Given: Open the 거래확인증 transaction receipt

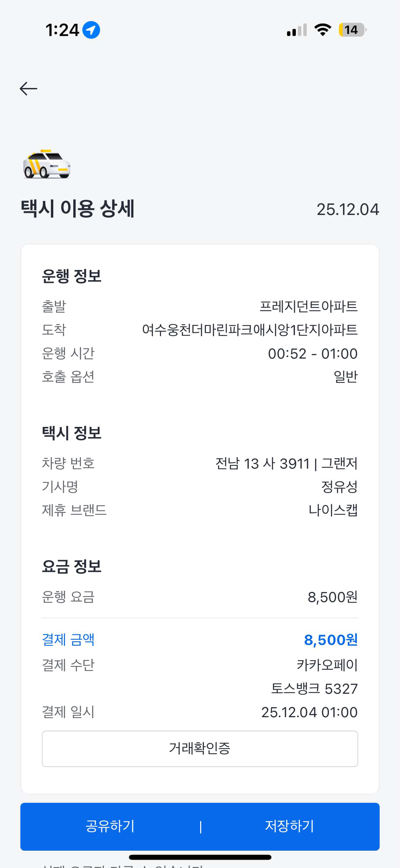Looking at the screenshot, I should click(200, 748).
